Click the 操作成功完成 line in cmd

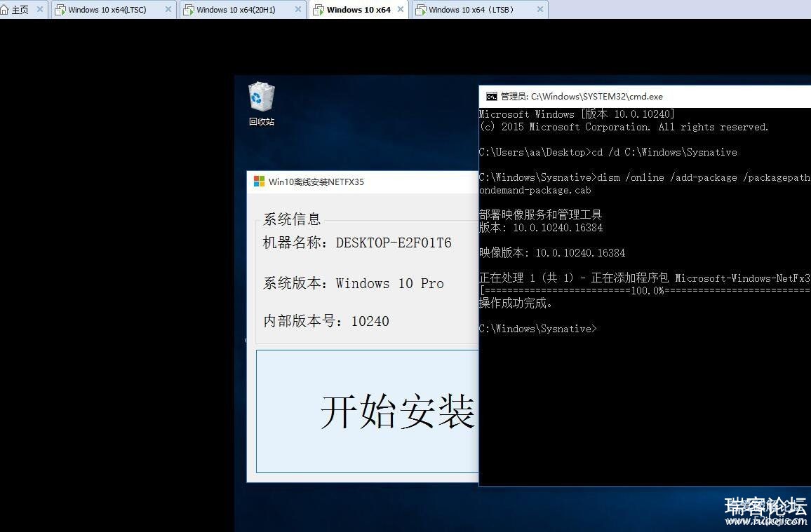click(516, 303)
